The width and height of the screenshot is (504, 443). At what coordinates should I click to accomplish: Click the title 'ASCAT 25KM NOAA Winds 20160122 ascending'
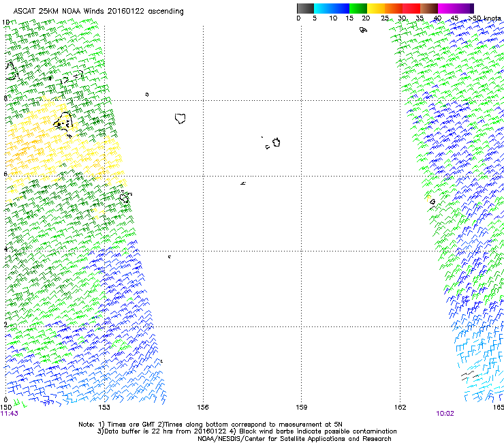coord(98,12)
